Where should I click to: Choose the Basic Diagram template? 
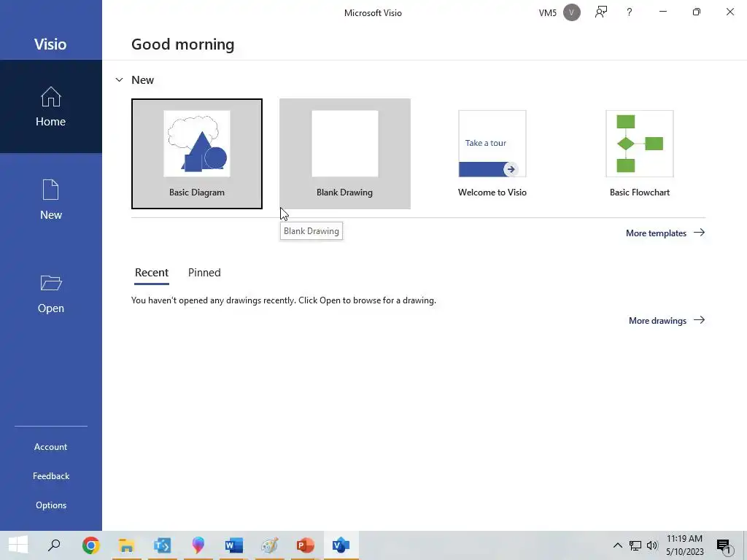(x=197, y=154)
